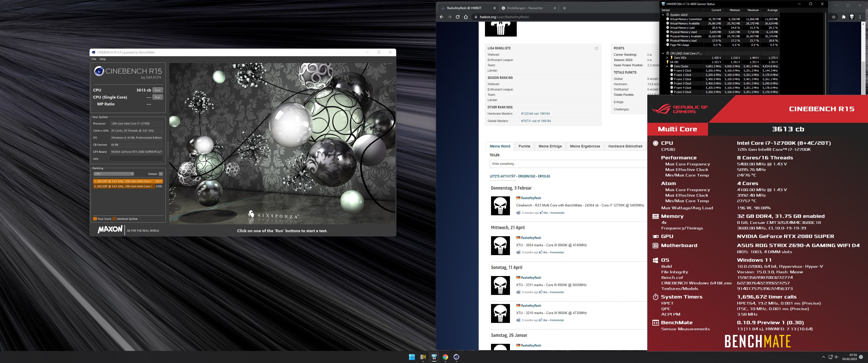The width and height of the screenshot is (868, 363).
Task: Open the File menu in Cinebench
Action: pos(94,59)
